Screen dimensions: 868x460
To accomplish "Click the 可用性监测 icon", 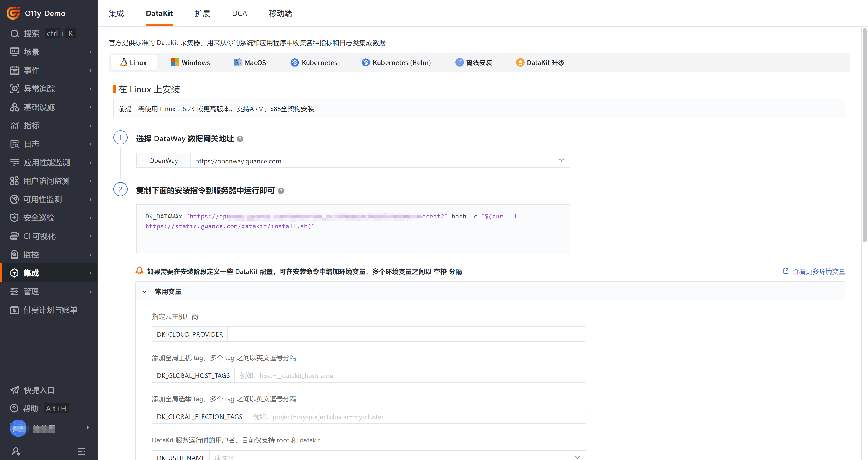I will 14,199.
